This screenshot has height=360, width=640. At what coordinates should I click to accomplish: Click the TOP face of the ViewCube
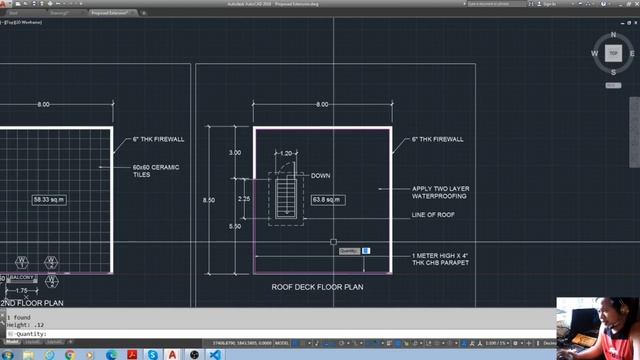coord(613,53)
